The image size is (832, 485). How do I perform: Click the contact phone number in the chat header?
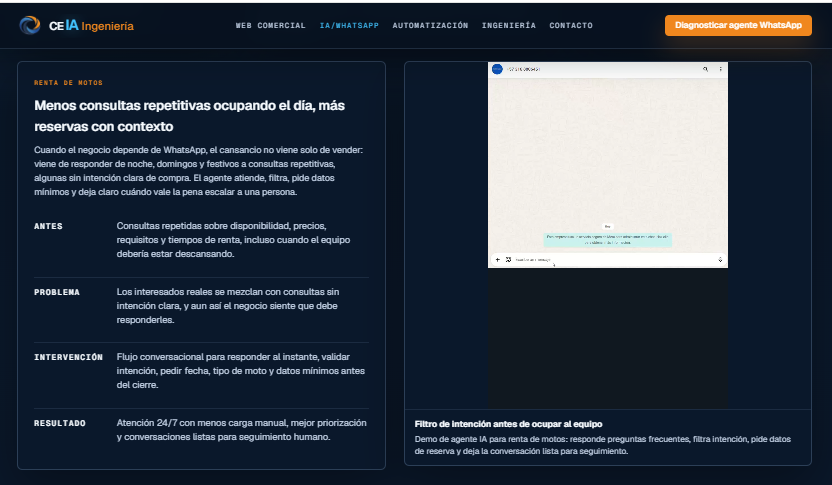523,69
